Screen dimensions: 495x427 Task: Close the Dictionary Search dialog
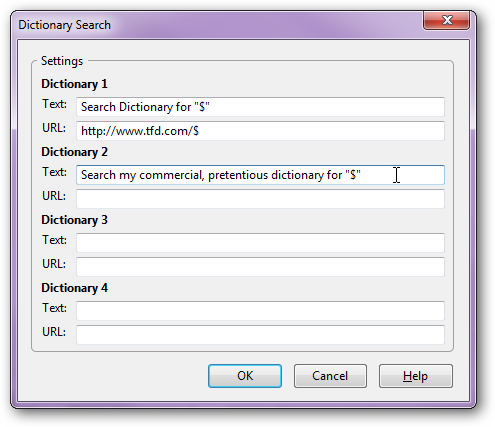pyautogui.click(x=447, y=20)
